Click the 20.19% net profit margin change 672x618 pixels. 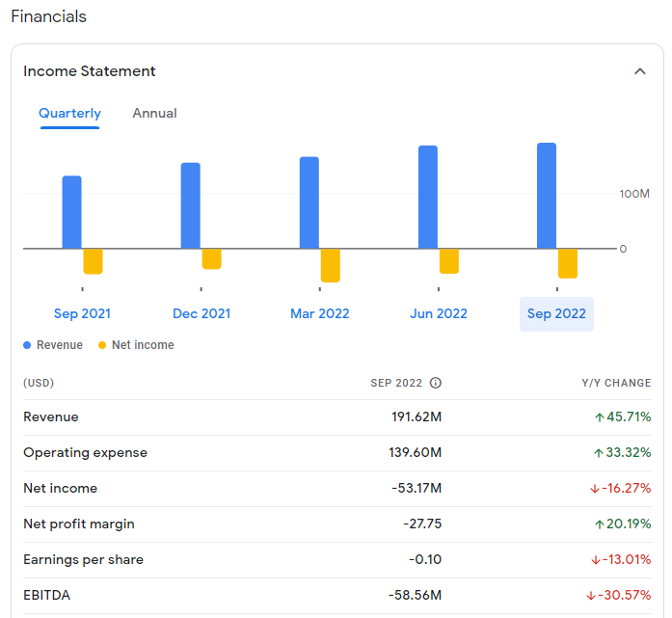(623, 524)
